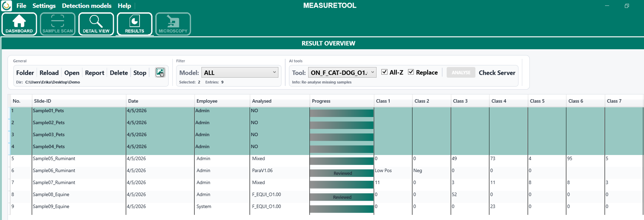Viewport: 644px width, 220px height.
Task: Click the restore window icon
Action: [x=627, y=6]
